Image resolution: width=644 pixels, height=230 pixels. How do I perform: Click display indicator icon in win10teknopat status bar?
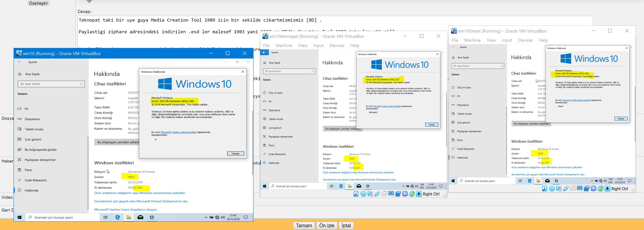[x=391, y=194]
